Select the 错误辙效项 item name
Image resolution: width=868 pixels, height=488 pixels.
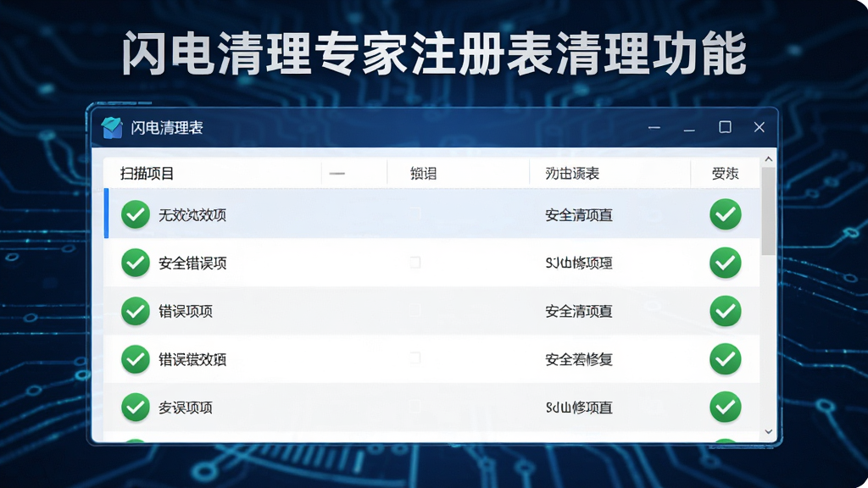(x=192, y=359)
